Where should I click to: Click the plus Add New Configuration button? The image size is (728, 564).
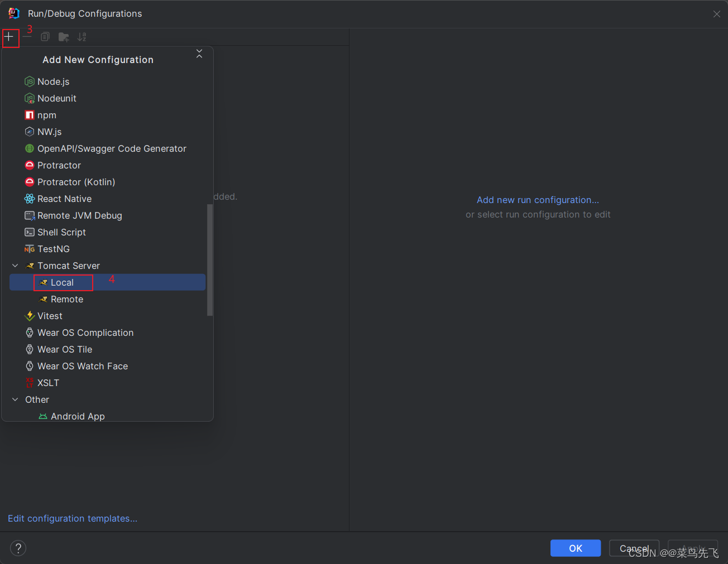pos(9,37)
